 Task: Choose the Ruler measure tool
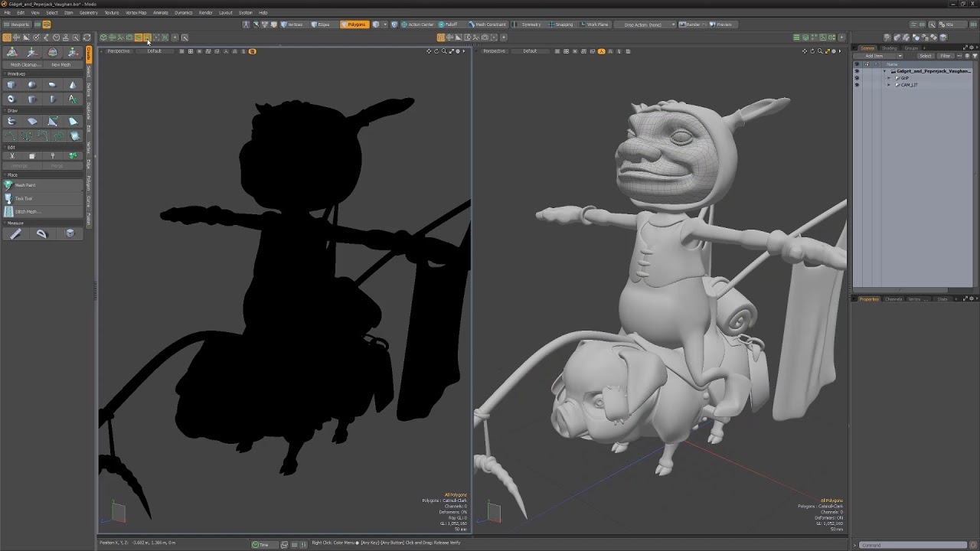click(x=15, y=234)
